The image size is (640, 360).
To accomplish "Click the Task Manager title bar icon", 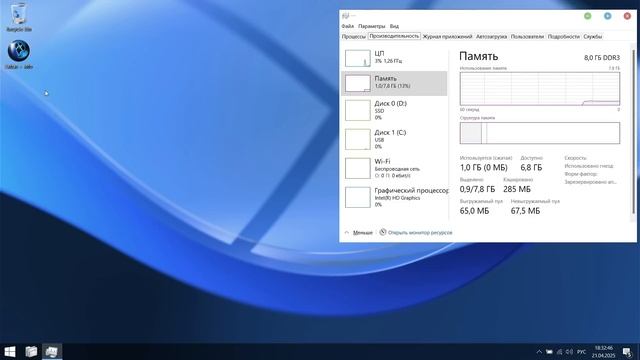I will (345, 16).
